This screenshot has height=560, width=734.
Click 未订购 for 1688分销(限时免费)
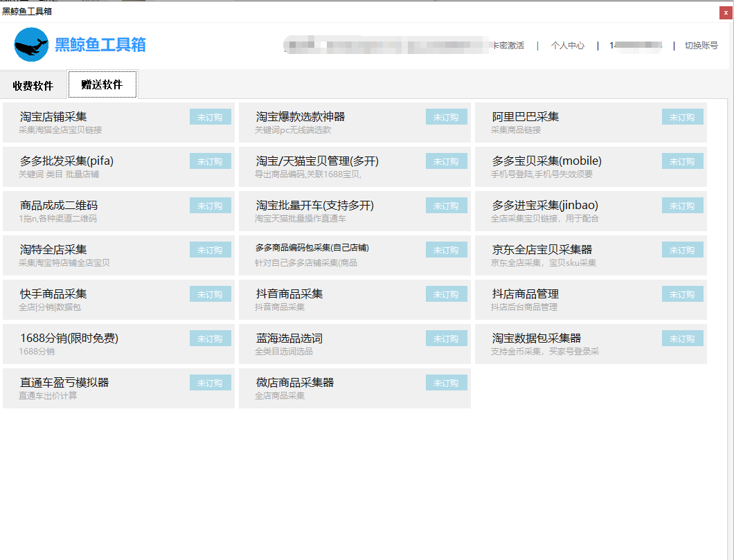pyautogui.click(x=211, y=338)
